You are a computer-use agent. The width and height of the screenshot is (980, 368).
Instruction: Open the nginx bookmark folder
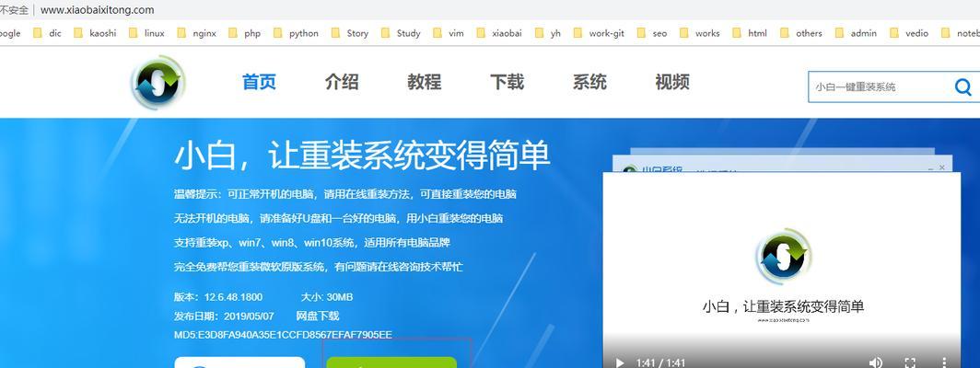[197, 33]
